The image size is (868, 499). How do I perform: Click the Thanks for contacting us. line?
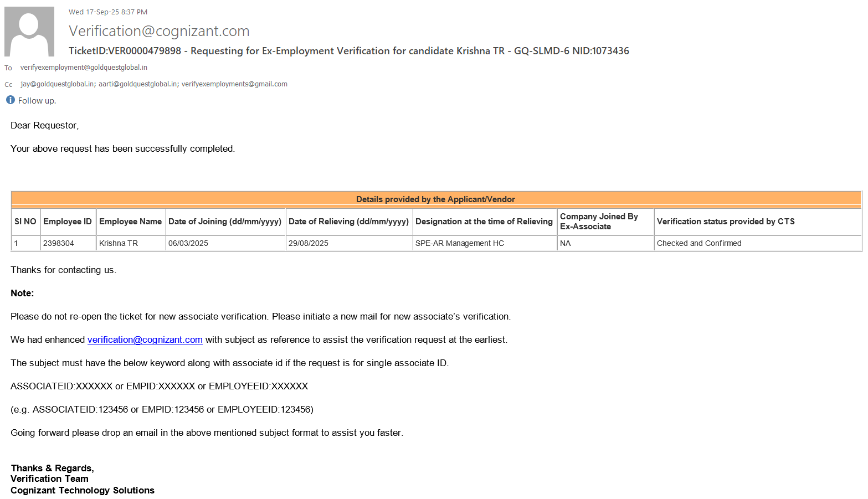63,270
